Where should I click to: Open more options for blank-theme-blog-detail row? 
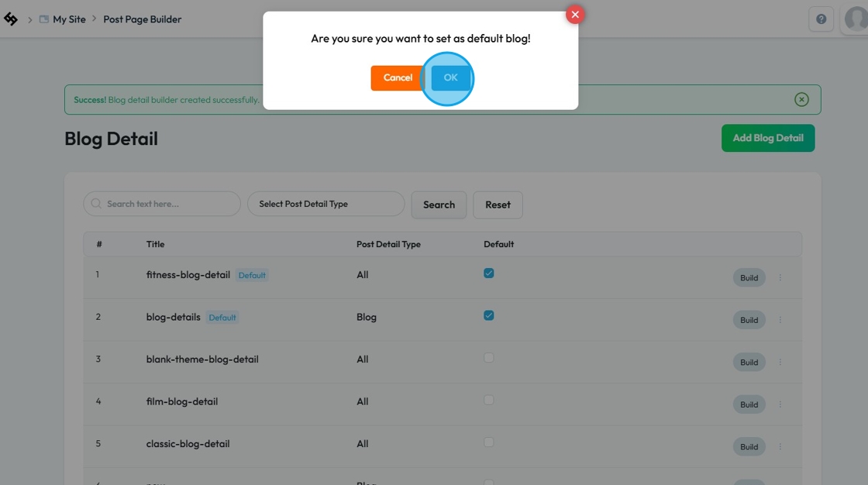point(780,362)
